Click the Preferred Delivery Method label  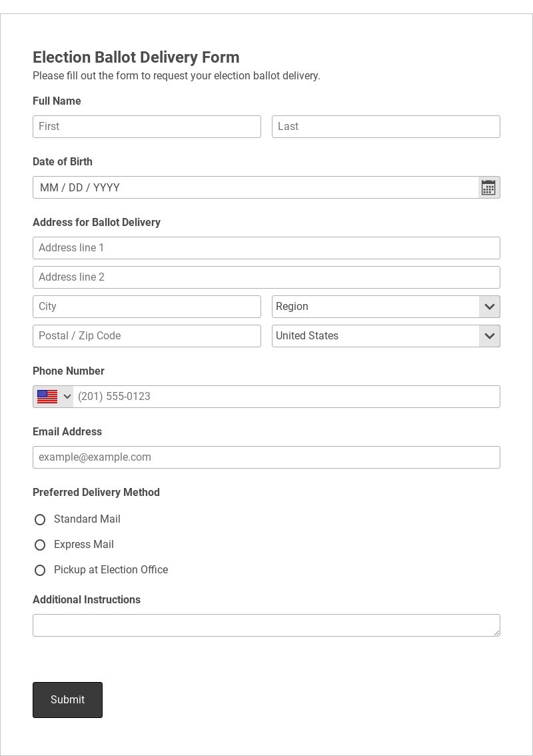click(x=96, y=492)
